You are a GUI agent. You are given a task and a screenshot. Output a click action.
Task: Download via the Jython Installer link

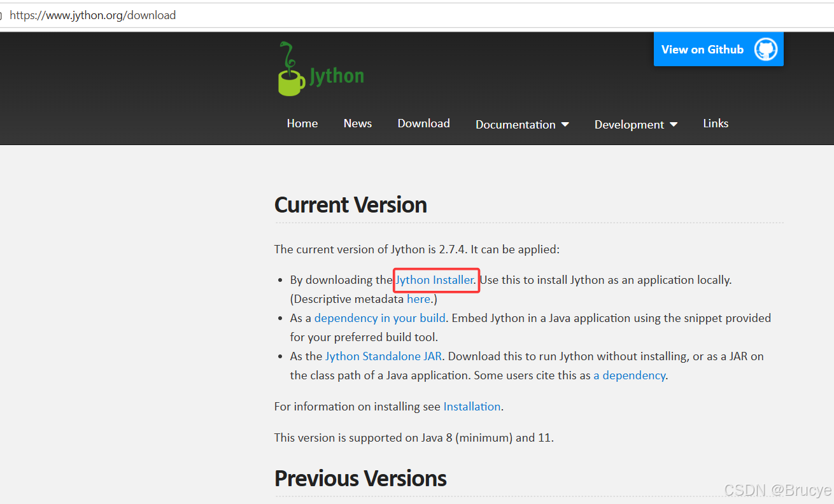click(435, 280)
